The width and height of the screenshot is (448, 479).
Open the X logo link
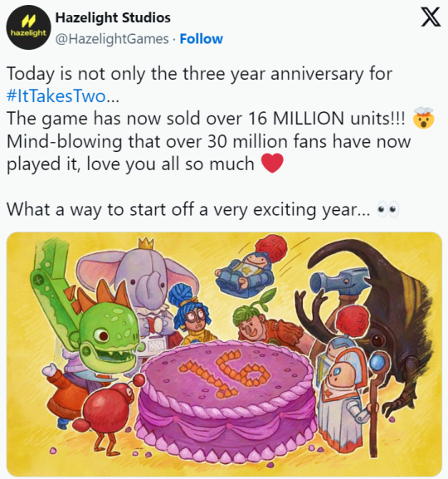pos(431,17)
